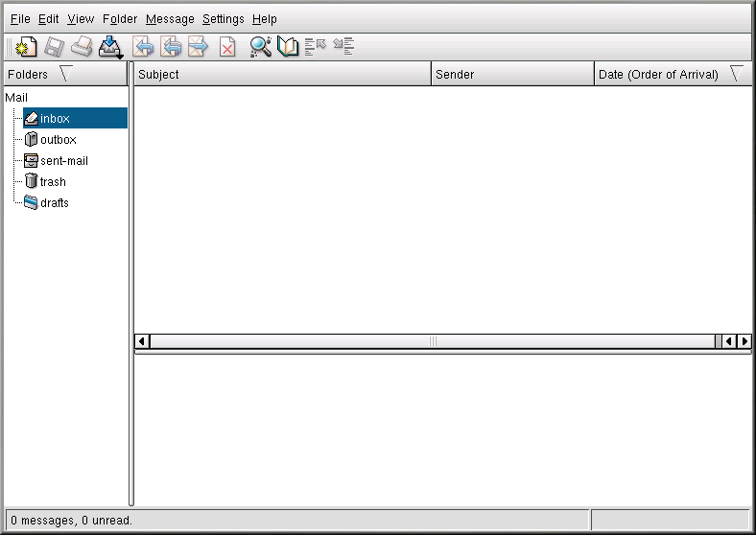Viewport: 756px width, 535px height.
Task: Click the floppy disk save icon
Action: pyautogui.click(x=54, y=46)
